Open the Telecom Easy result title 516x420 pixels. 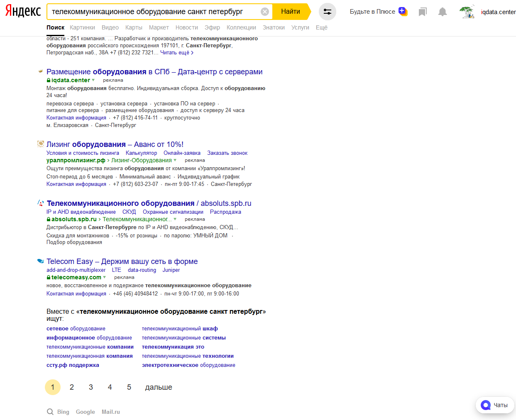pos(122,261)
